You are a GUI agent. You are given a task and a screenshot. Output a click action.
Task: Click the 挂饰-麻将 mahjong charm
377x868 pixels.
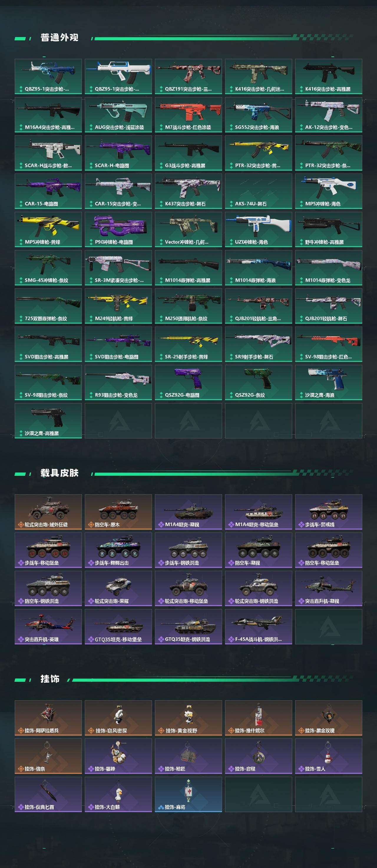pyautogui.click(x=188, y=794)
